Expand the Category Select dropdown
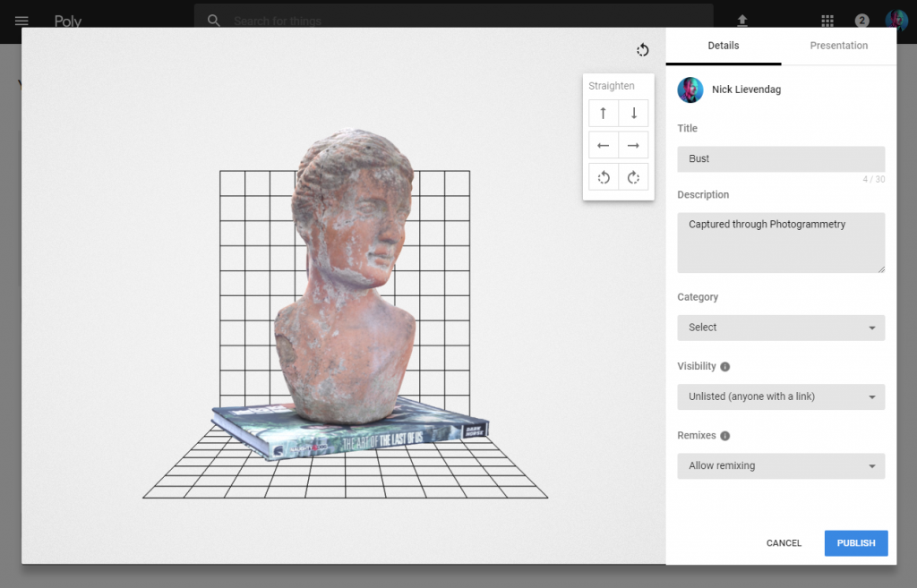Screen dimensions: 917x588 click(x=781, y=328)
